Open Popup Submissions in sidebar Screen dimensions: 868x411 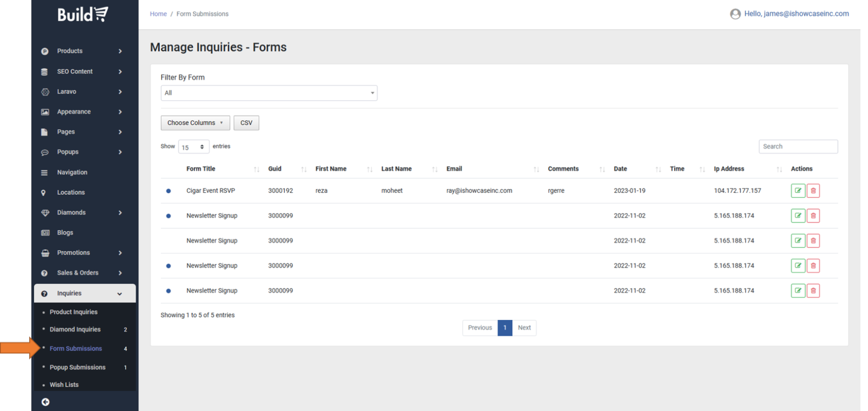pos(77,367)
